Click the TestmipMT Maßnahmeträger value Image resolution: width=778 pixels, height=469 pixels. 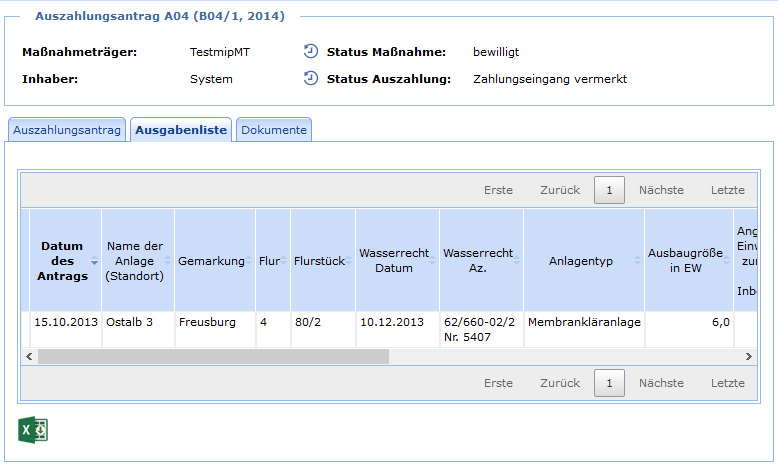220,52
